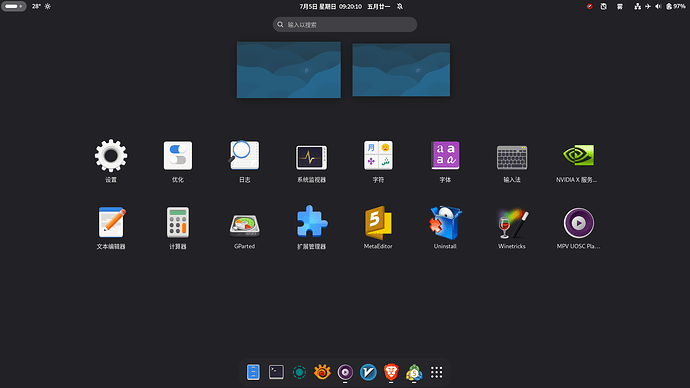The width and height of the screenshot is (690, 388).
Task: Launch the 优化 (Tweaks) app
Action: coord(178,156)
